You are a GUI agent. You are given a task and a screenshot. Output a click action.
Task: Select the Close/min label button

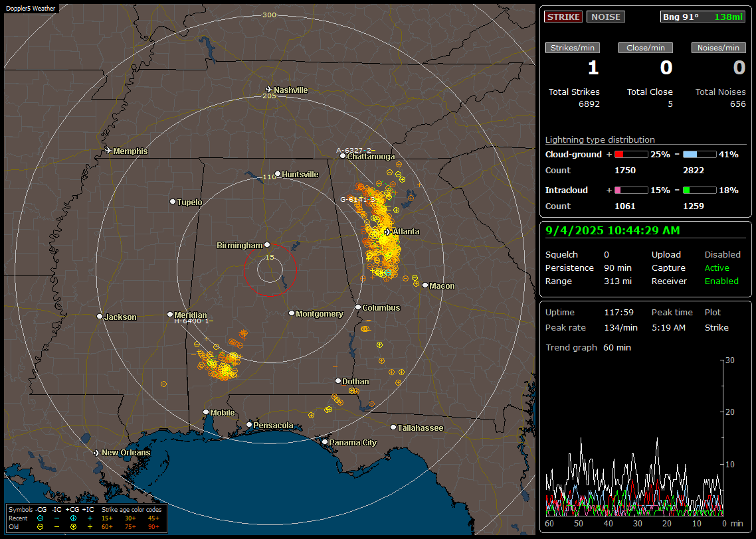(x=646, y=48)
